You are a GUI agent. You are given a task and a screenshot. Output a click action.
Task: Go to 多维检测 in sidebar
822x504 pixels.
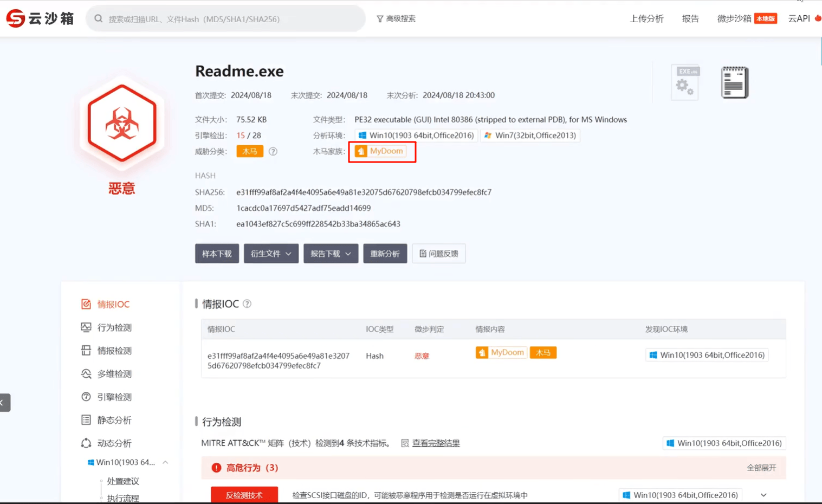(106, 374)
